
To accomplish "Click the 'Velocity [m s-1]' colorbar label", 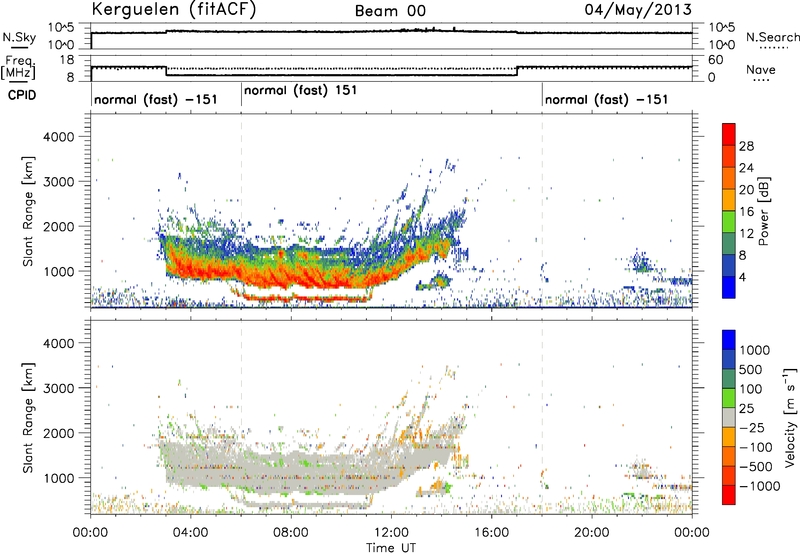I will 790,417.
